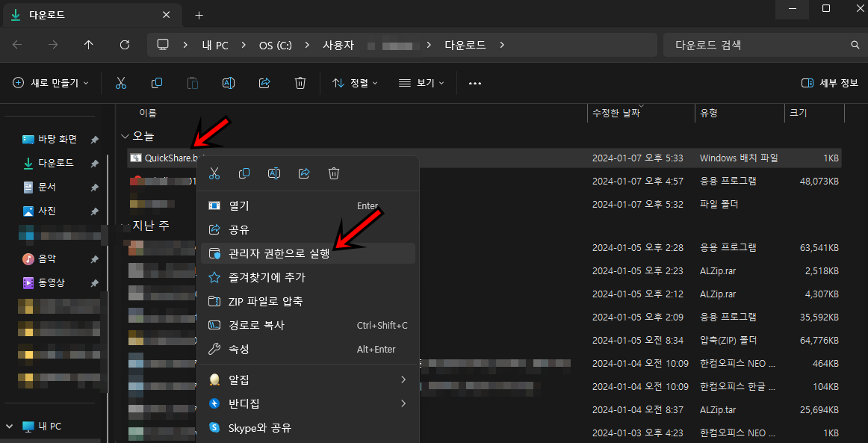Click the toolbar Delete trash icon
Screen dimensions: 868x443
pos(300,83)
